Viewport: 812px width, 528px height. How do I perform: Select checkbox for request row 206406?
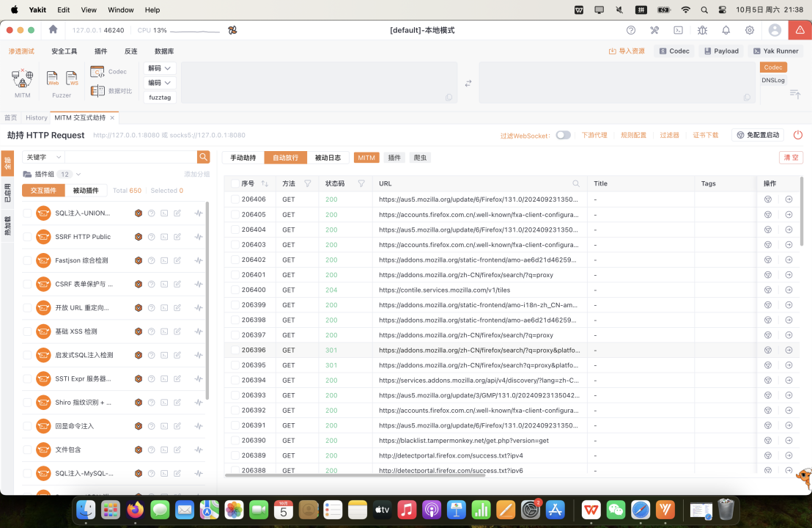coord(235,199)
